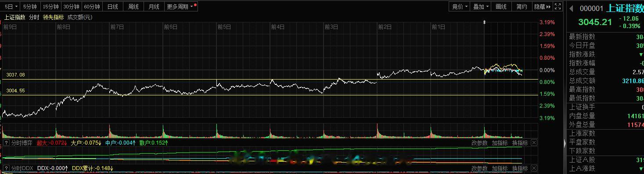Click the vertical resize arrow marker atop chart
The height and width of the screenshot is (174, 644).
(x=484, y=22)
